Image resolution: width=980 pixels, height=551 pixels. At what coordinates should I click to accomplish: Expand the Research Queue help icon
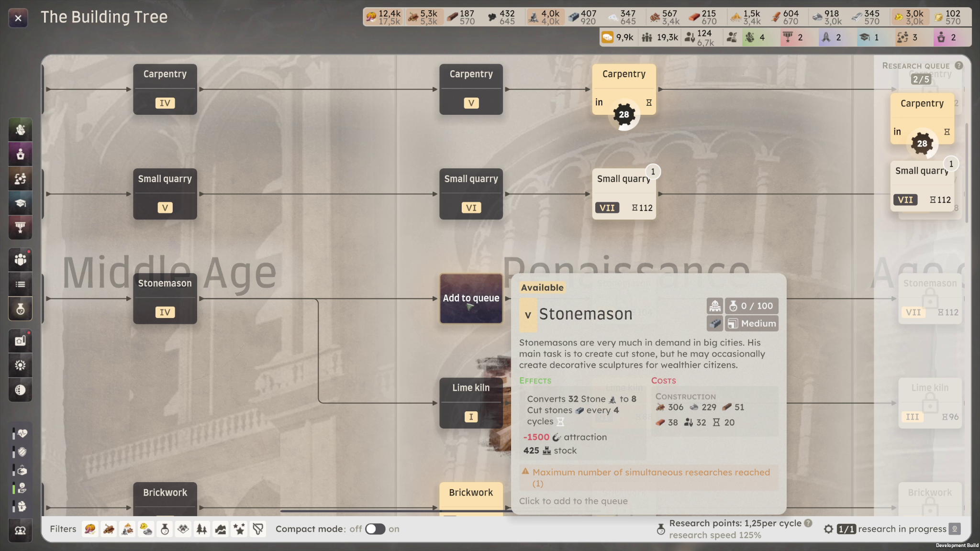point(959,66)
